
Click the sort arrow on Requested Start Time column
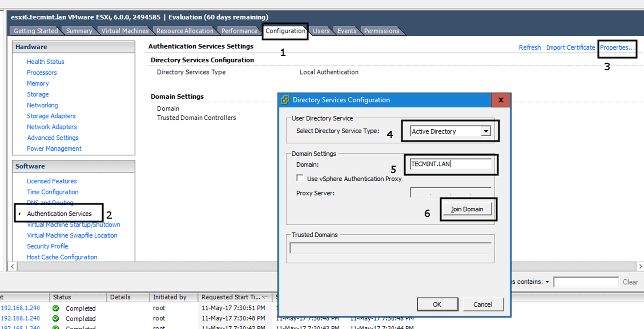tap(265, 297)
